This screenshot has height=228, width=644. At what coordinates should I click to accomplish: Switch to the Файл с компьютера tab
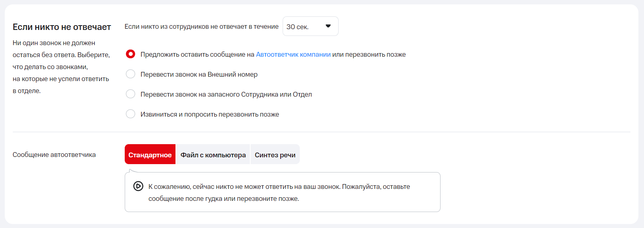[x=213, y=155]
